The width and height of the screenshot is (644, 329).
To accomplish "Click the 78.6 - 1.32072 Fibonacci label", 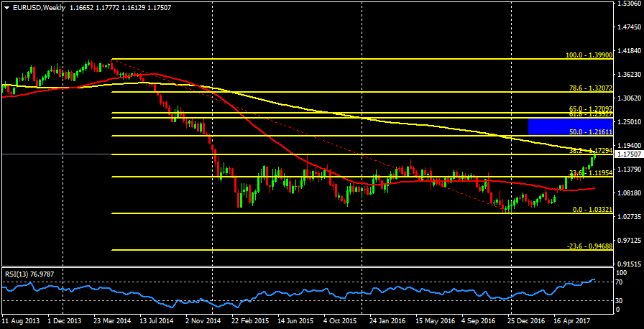I will pos(589,88).
